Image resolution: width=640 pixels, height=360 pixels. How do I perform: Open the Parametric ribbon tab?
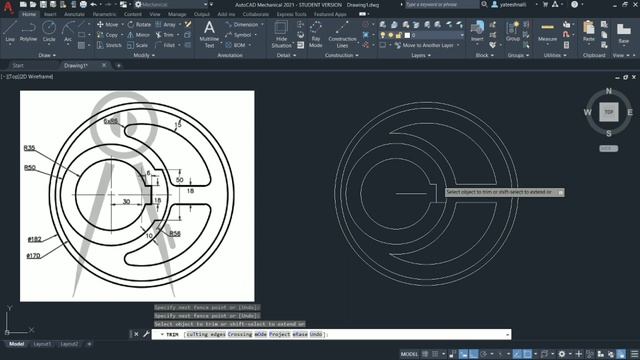pos(104,14)
